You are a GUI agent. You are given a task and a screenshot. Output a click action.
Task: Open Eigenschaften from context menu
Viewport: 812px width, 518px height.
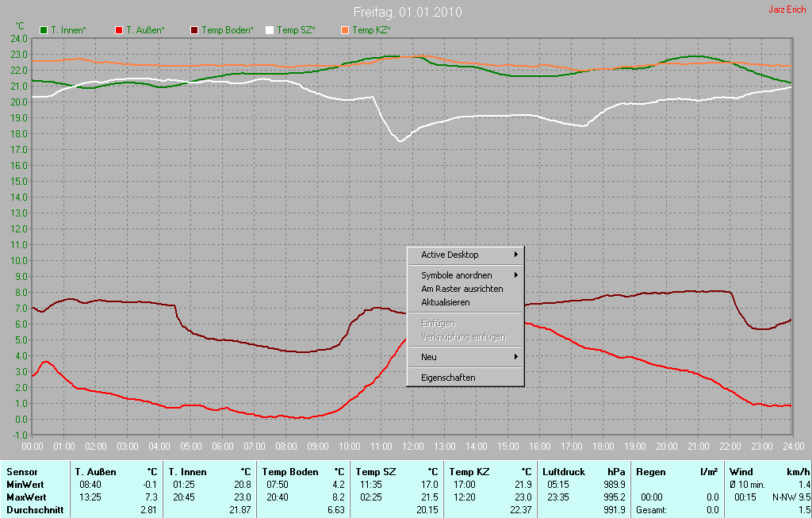point(448,378)
